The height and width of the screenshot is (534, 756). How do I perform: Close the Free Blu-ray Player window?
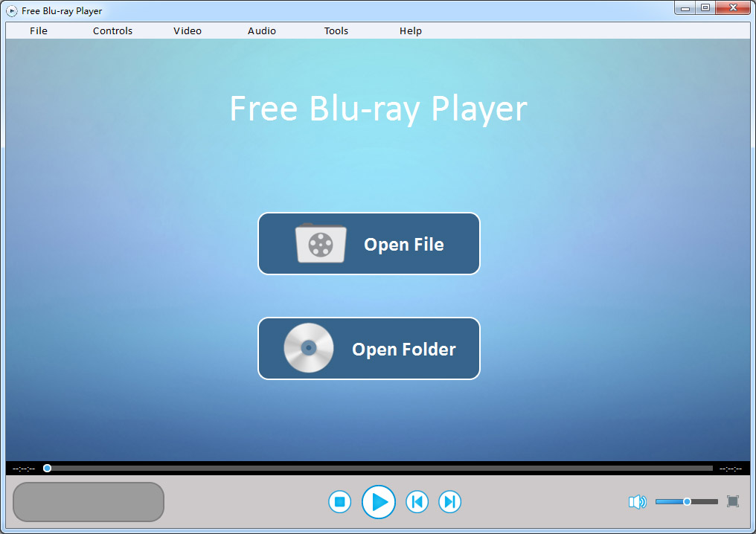coord(733,7)
